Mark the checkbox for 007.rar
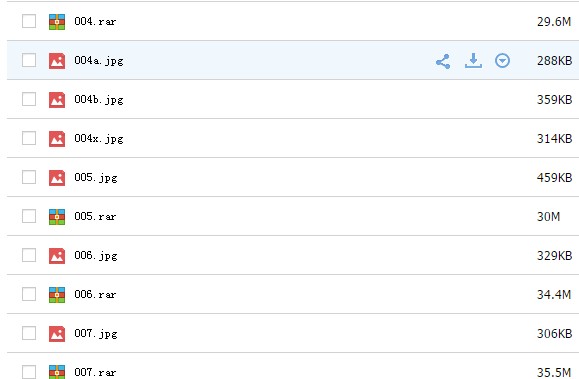The width and height of the screenshot is (579, 379). coord(29,372)
